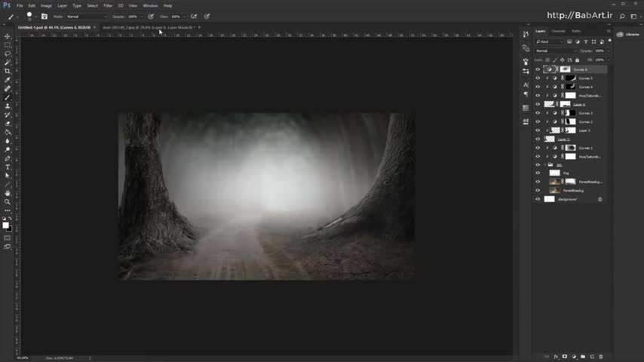Select the Eraser tool
Viewport: 644px width, 362px height.
tap(8, 123)
